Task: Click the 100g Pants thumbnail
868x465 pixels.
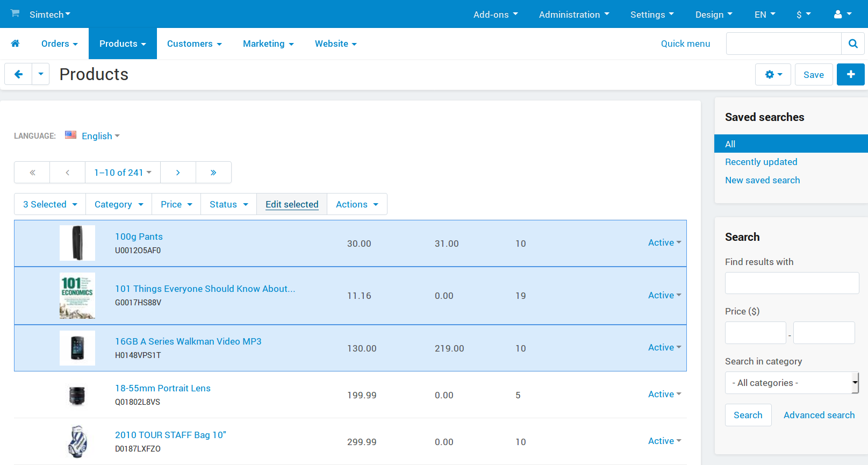Action: [77, 243]
